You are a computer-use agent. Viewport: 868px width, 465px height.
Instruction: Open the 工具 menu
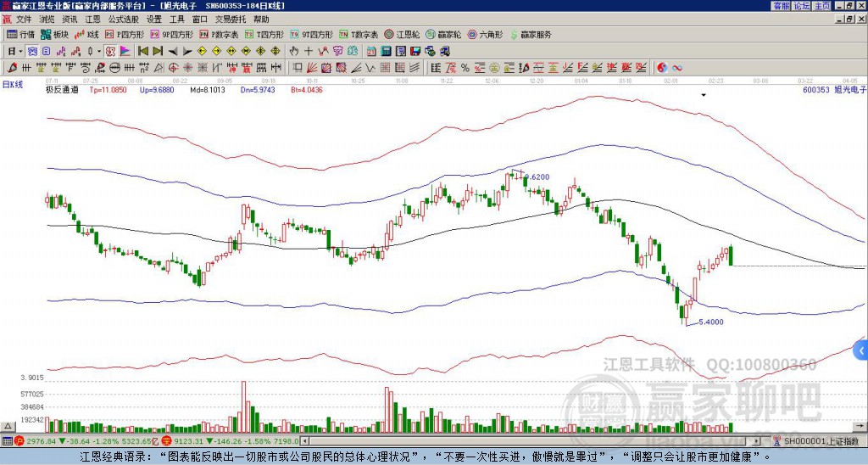176,20
